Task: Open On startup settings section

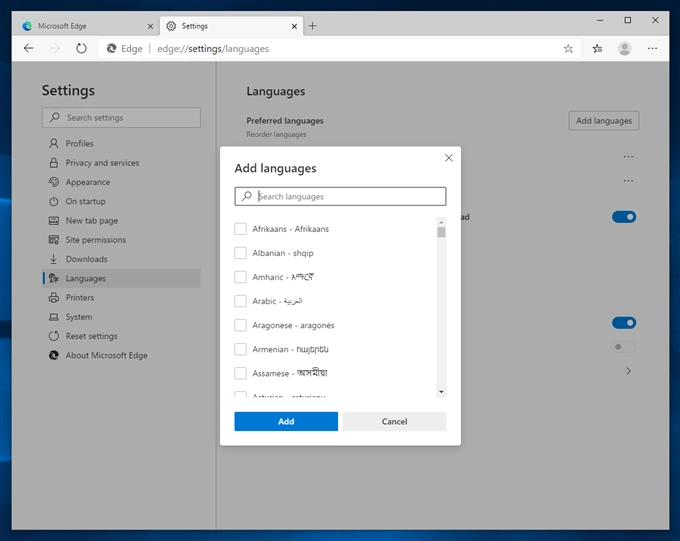Action: (121, 201)
